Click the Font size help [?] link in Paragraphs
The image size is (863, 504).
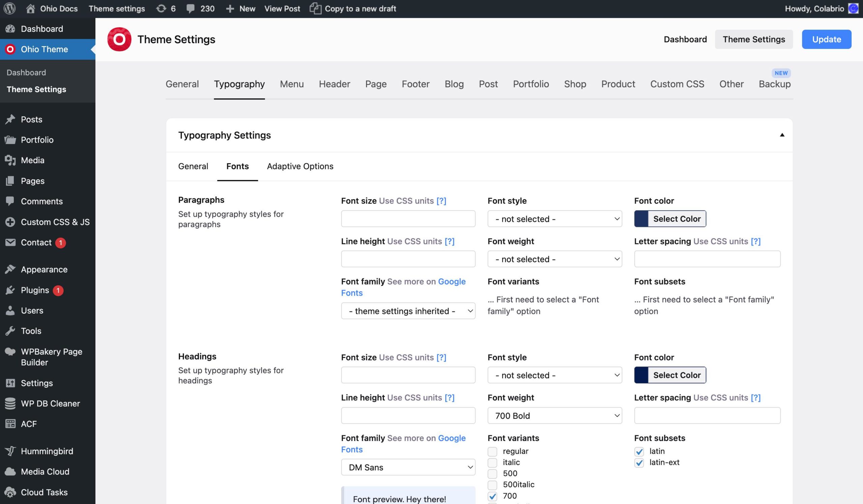tap(441, 201)
